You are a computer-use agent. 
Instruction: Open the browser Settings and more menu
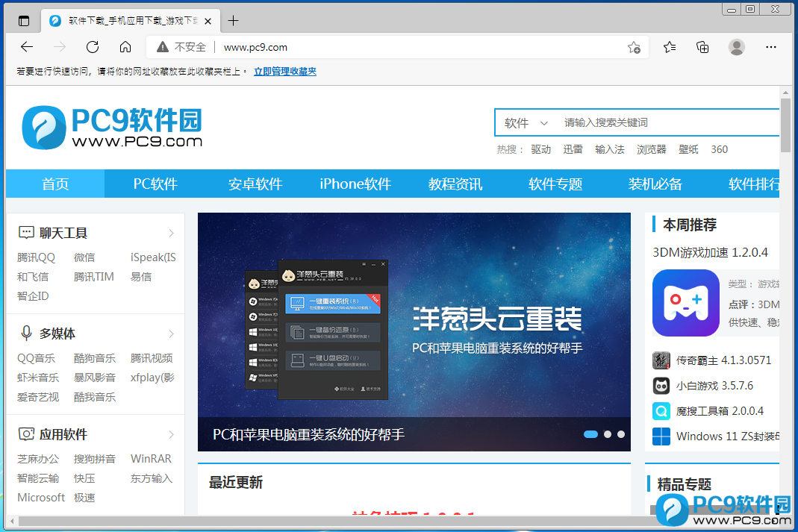click(770, 47)
